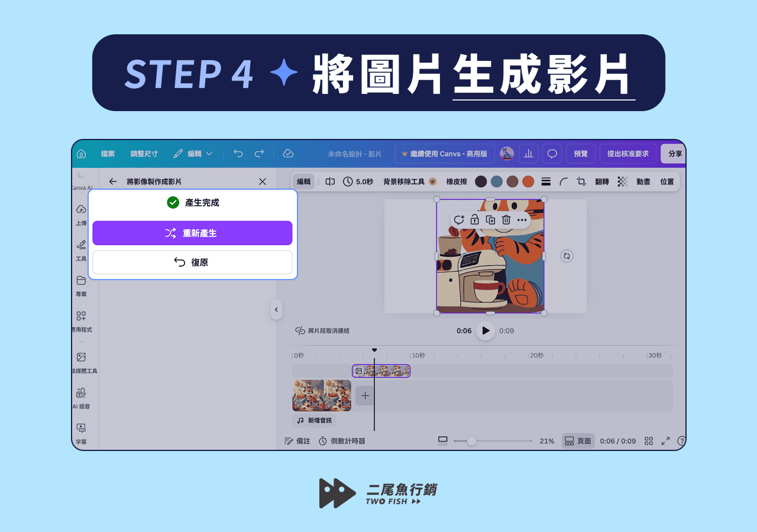Lock the selected image with padlock icon

pos(474,220)
